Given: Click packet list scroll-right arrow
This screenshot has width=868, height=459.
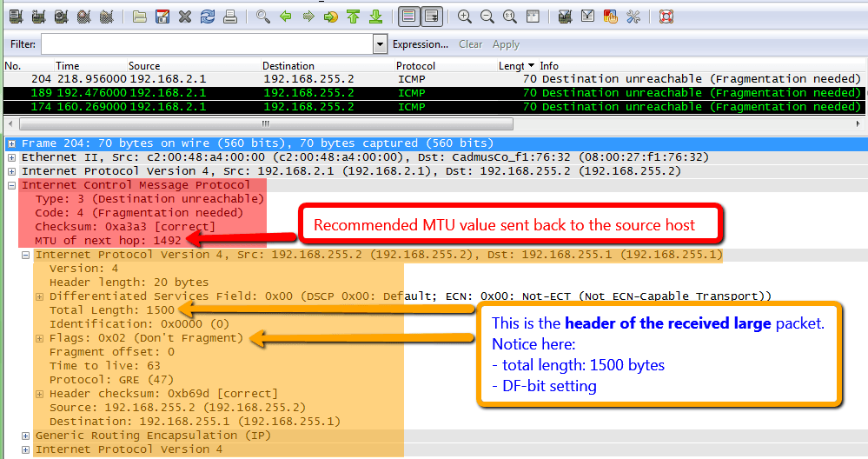Looking at the screenshot, I should tap(858, 123).
